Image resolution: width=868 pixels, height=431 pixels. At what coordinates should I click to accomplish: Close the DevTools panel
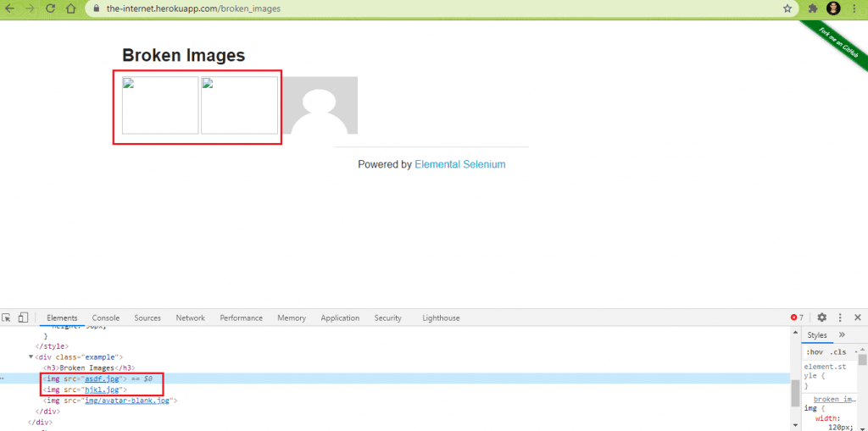(858, 318)
